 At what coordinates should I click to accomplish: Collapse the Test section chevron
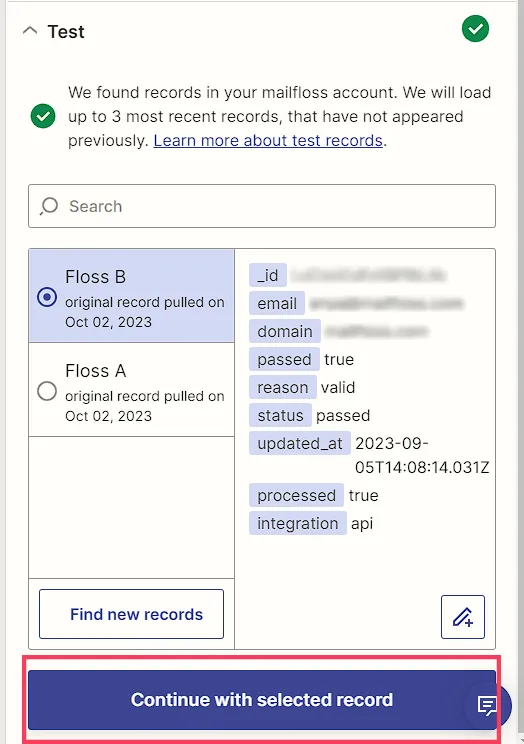pyautogui.click(x=30, y=31)
